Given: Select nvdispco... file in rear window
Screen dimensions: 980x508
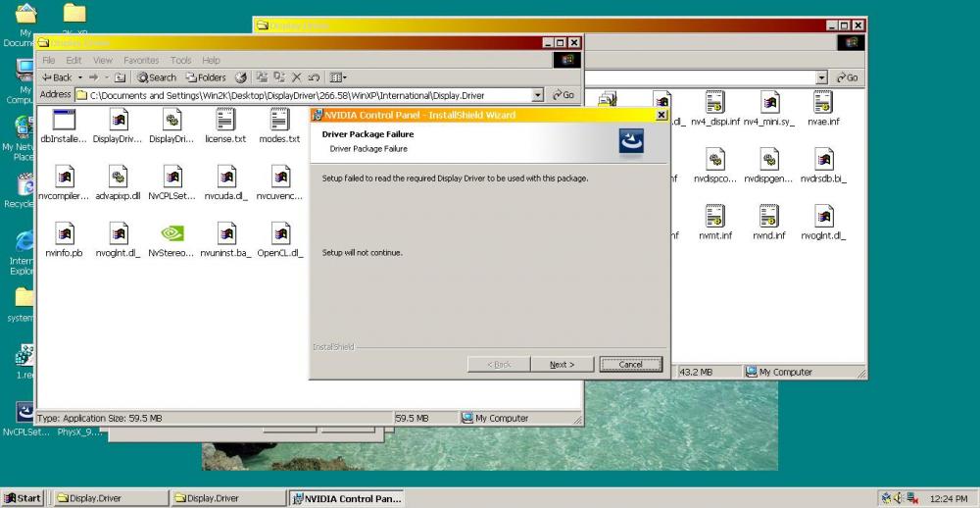Looking at the screenshot, I should pos(715,167).
